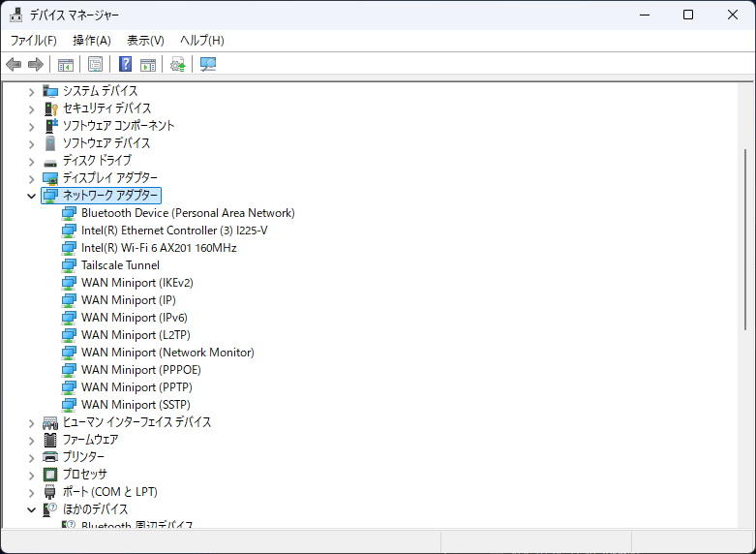Click the Forward arrow in toolbar

pyautogui.click(x=36, y=65)
